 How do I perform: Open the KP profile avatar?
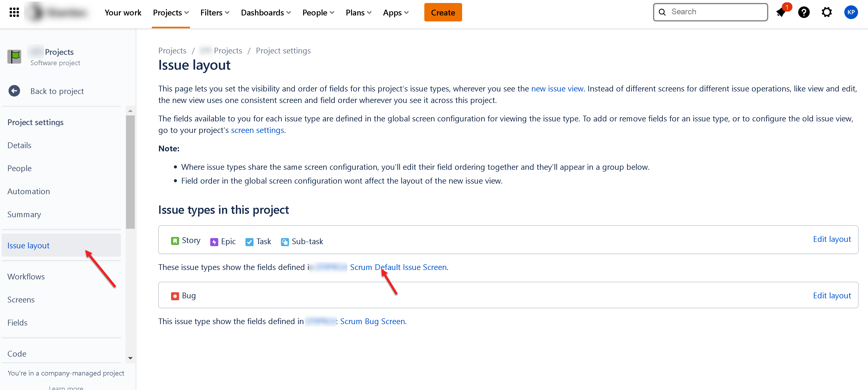pos(851,12)
